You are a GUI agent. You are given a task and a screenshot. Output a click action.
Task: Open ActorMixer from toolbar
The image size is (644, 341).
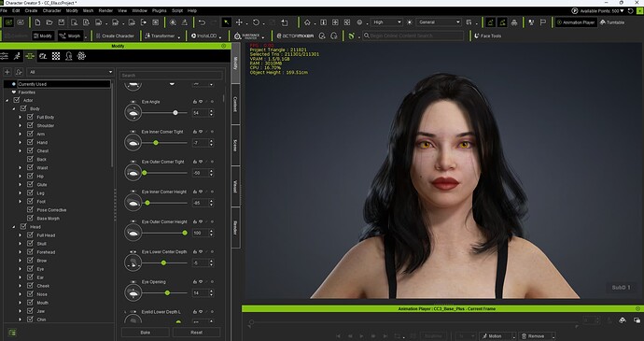pyautogui.click(x=295, y=36)
